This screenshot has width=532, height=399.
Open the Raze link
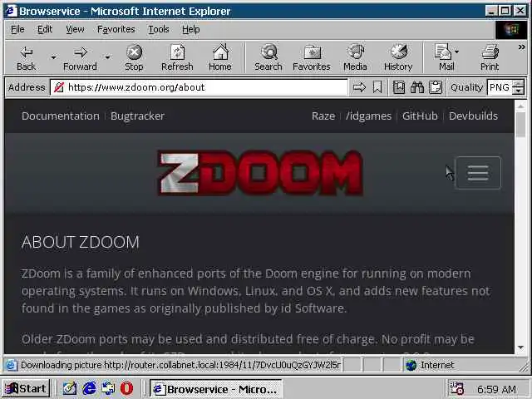tap(323, 116)
